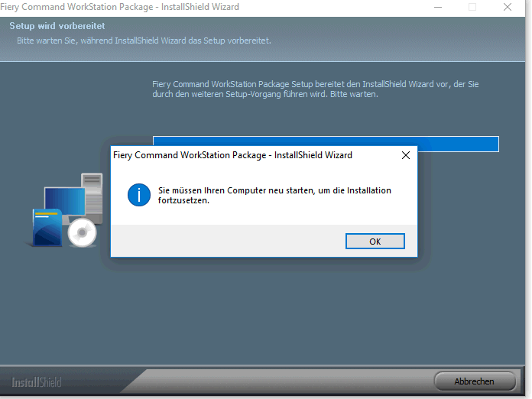
Task: Click the Fiery setup description paragraph
Action: 316,89
